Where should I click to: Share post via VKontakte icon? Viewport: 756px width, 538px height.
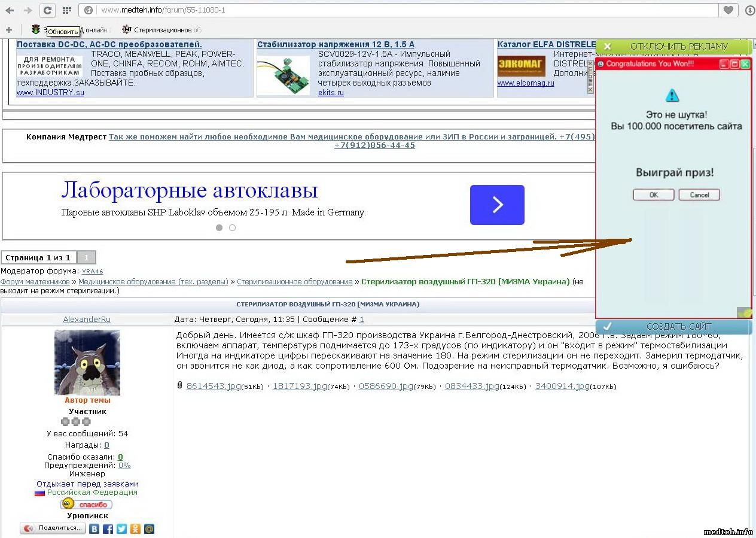[x=94, y=529]
